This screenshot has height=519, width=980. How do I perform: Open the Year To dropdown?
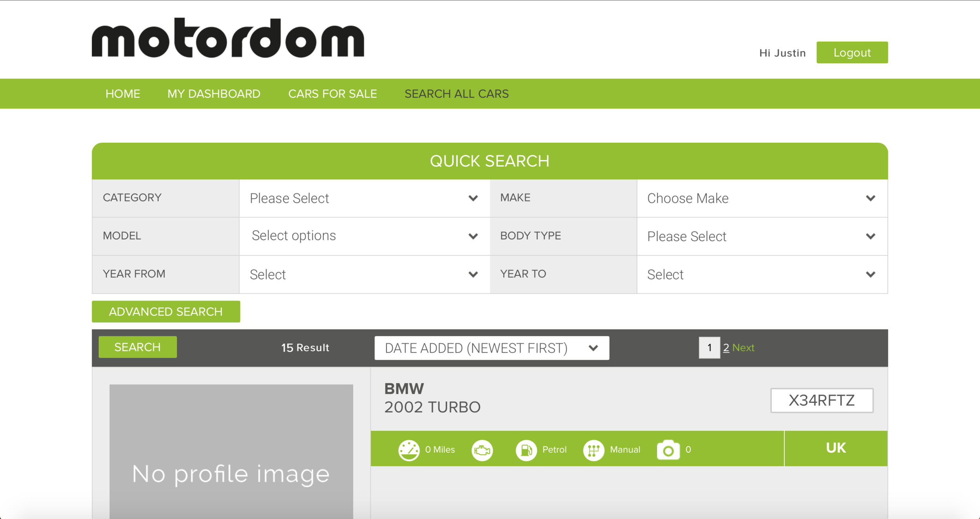(x=762, y=274)
